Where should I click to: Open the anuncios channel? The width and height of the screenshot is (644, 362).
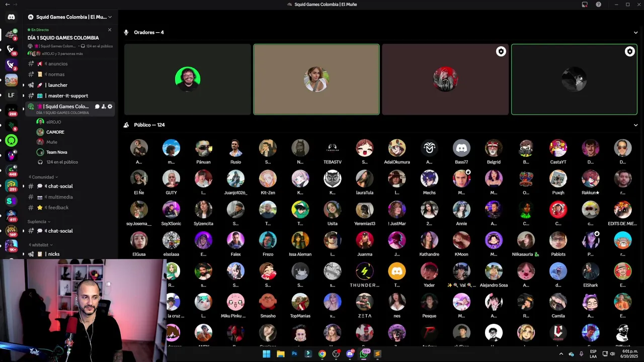pos(70,64)
